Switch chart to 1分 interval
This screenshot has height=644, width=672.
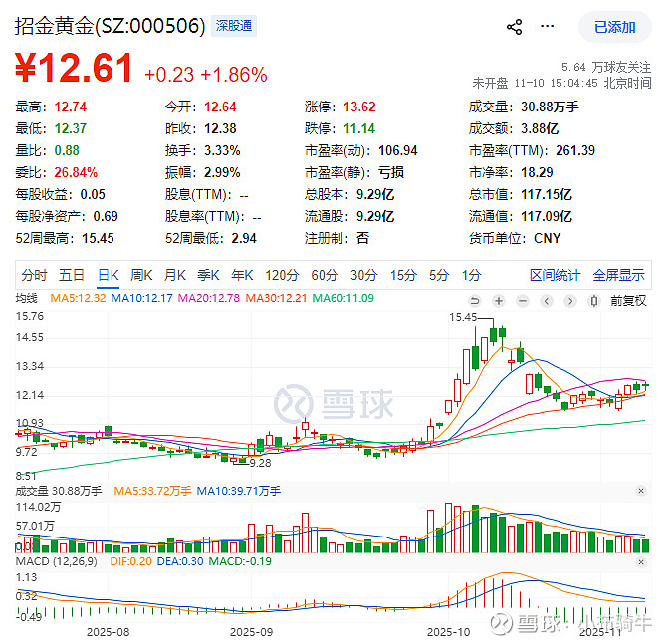click(x=472, y=275)
